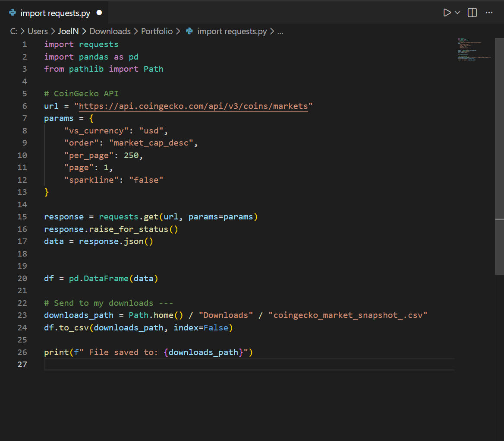Click the Python icon in the editor tab
Screen dimensions: 504x441
pyautogui.click(x=13, y=13)
